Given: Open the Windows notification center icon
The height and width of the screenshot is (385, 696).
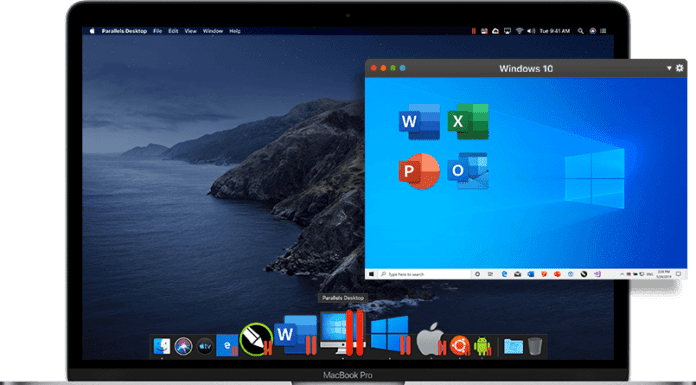Looking at the screenshot, I should 678,274.
